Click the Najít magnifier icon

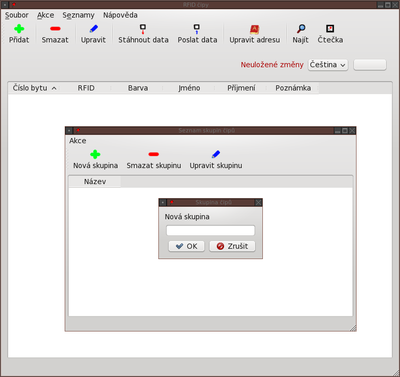pyautogui.click(x=301, y=29)
